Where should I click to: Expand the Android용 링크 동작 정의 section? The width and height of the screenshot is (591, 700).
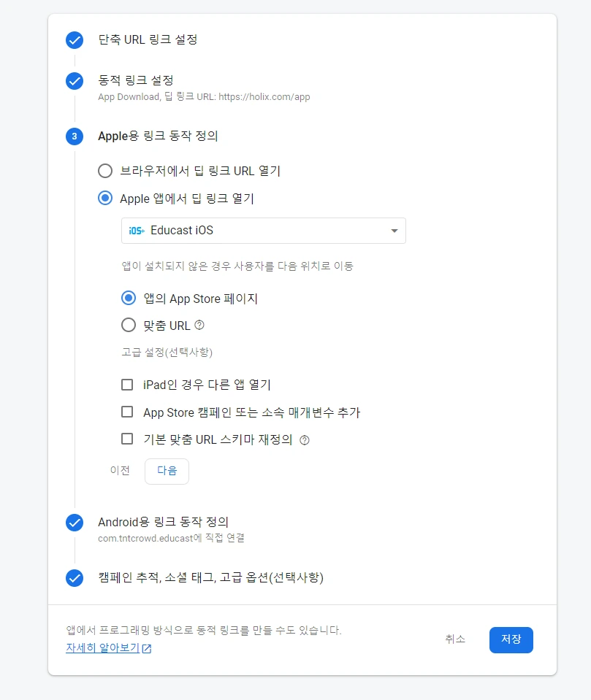(x=164, y=522)
